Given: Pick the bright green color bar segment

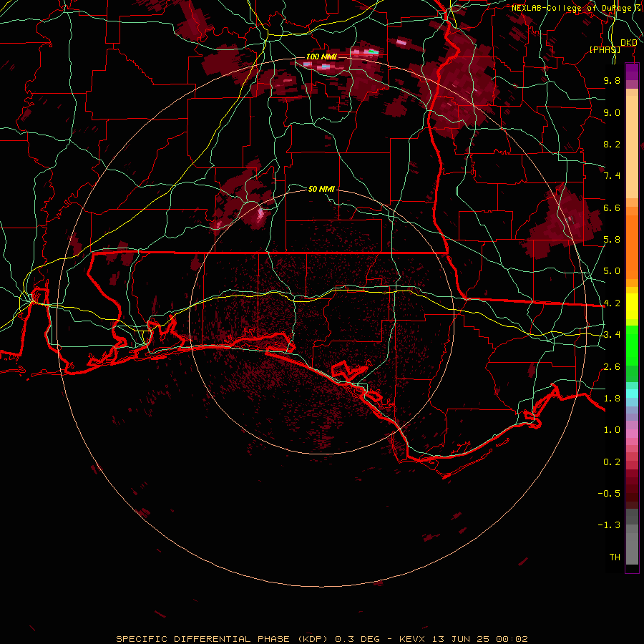Looking at the screenshot, I should [632, 346].
